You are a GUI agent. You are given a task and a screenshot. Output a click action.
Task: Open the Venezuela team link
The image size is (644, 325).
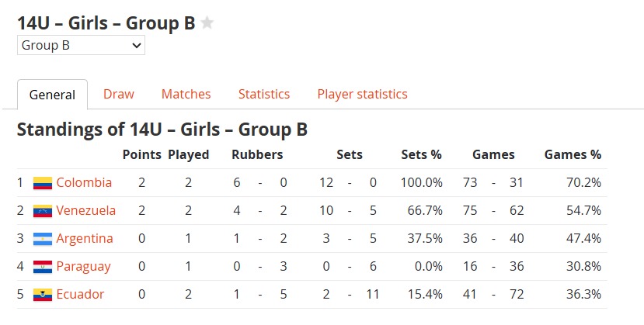tap(85, 210)
